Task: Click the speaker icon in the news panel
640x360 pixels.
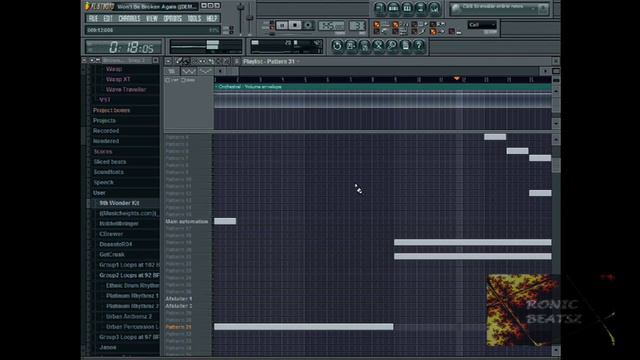Action: pos(456,9)
